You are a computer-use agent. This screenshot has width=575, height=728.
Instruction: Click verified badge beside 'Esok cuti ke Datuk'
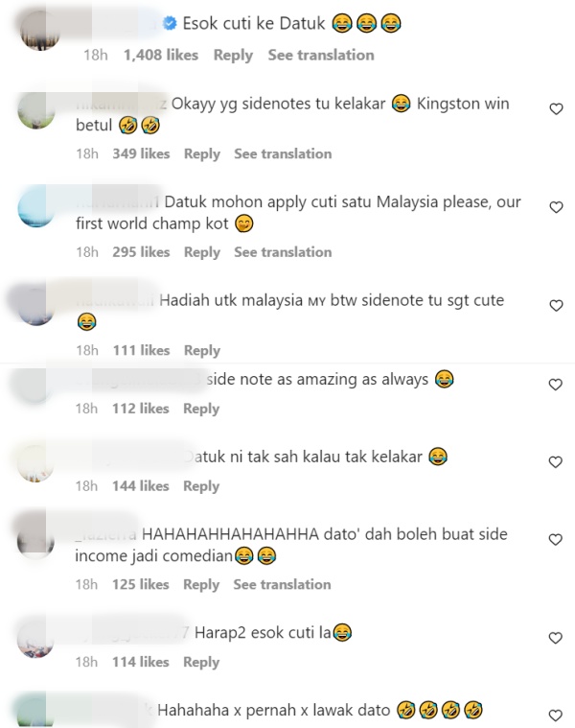pyautogui.click(x=171, y=23)
